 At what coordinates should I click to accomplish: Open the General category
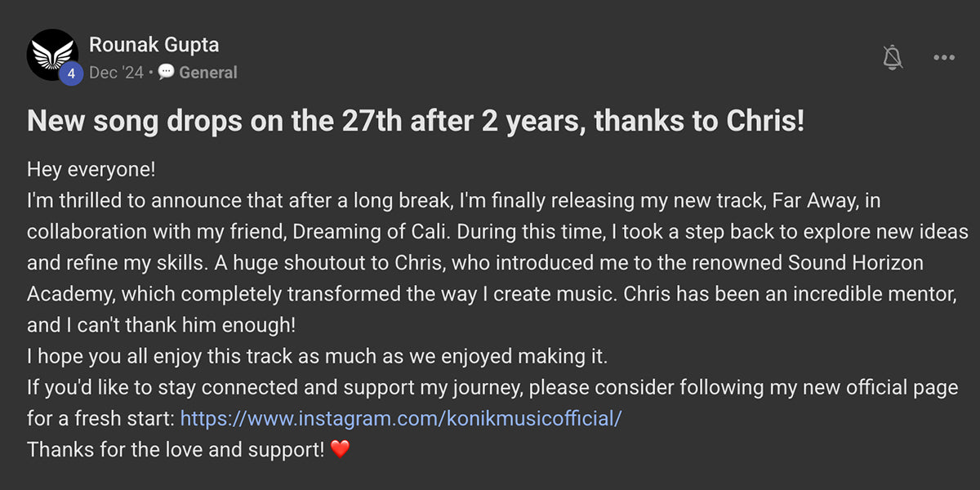208,73
